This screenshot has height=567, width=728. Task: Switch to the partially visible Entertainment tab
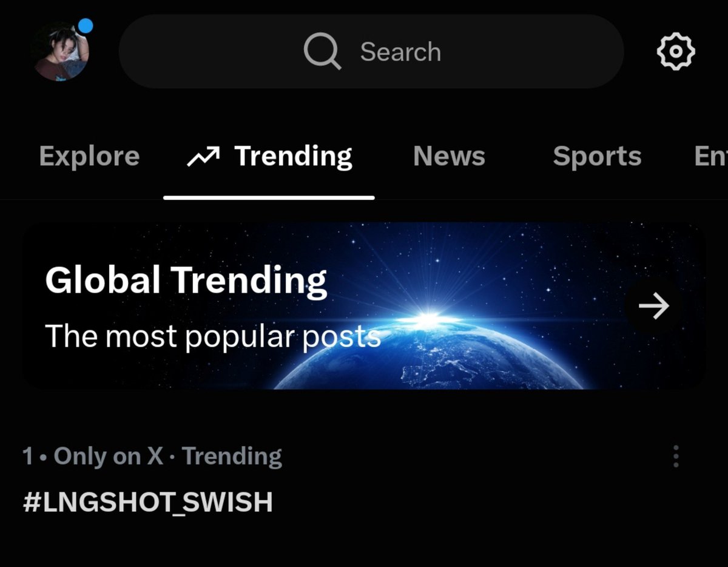pyautogui.click(x=710, y=157)
